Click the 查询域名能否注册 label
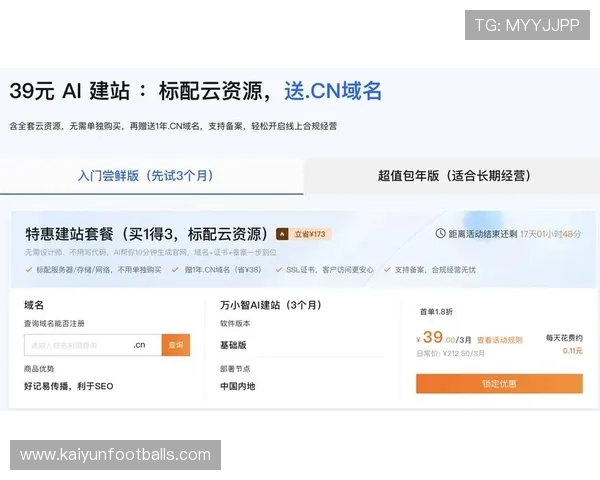This screenshot has width=600, height=480. pos(54,323)
